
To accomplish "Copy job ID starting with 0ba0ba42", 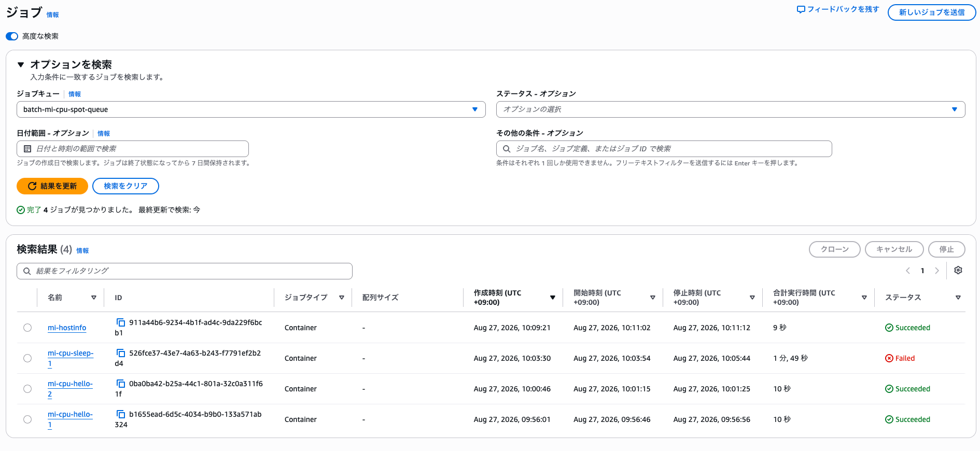I will (121, 384).
